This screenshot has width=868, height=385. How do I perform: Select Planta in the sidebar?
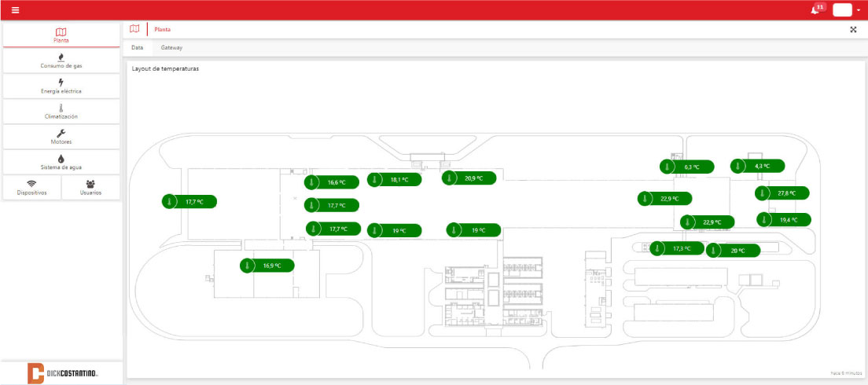(61, 35)
